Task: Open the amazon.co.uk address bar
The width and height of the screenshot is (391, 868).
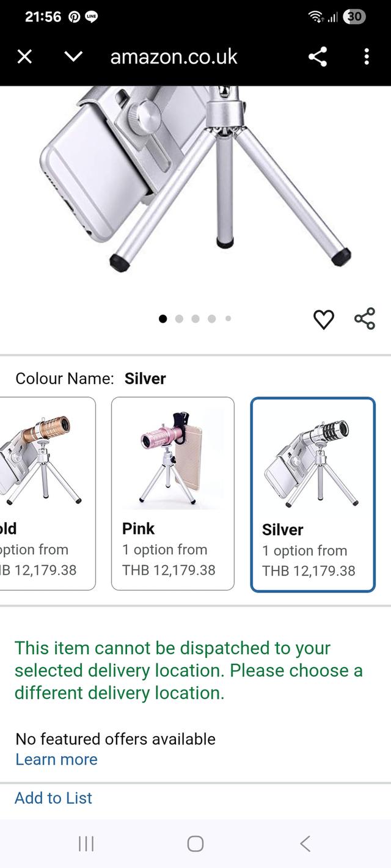Action: (174, 57)
